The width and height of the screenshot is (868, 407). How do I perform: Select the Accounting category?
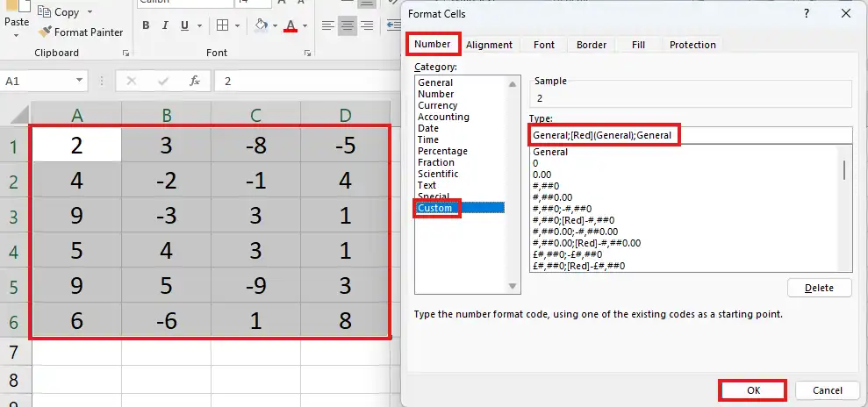[x=443, y=117]
